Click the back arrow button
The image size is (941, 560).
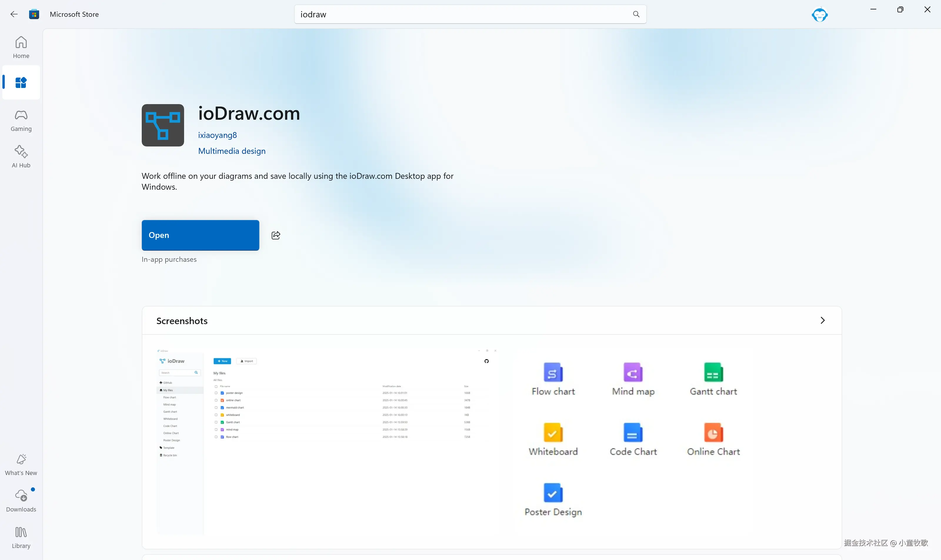click(x=14, y=14)
